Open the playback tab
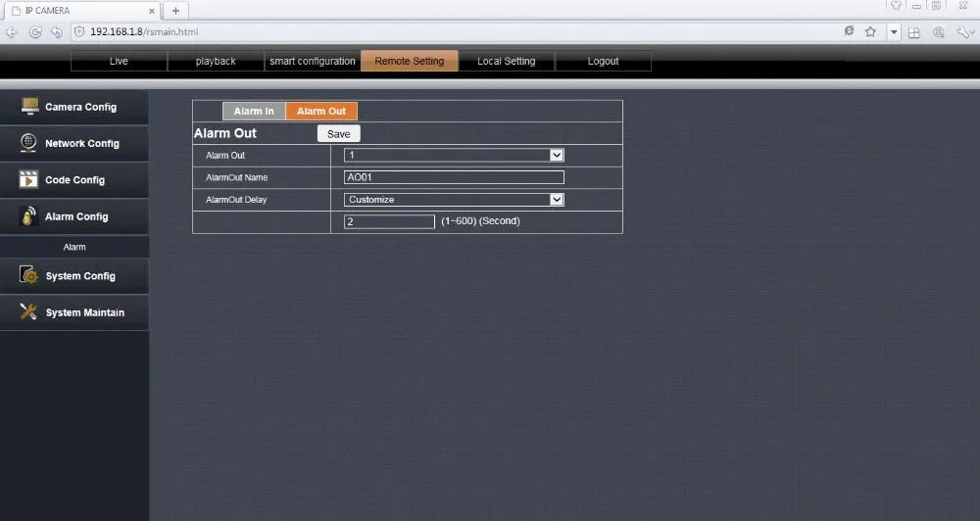The width and height of the screenshot is (980, 521). click(x=216, y=62)
